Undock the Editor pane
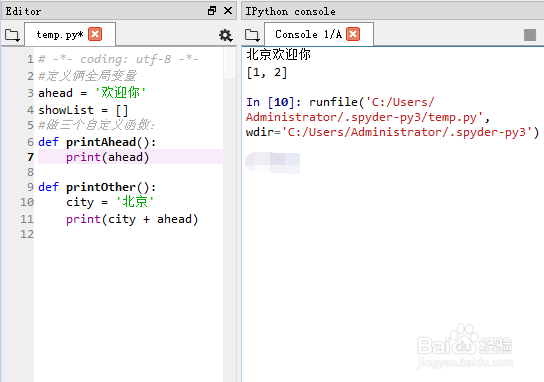 [x=212, y=11]
